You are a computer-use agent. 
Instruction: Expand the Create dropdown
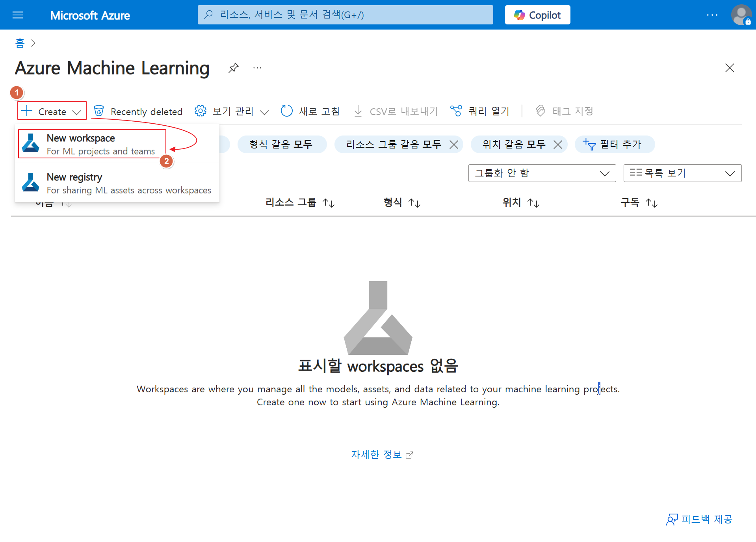(52, 111)
